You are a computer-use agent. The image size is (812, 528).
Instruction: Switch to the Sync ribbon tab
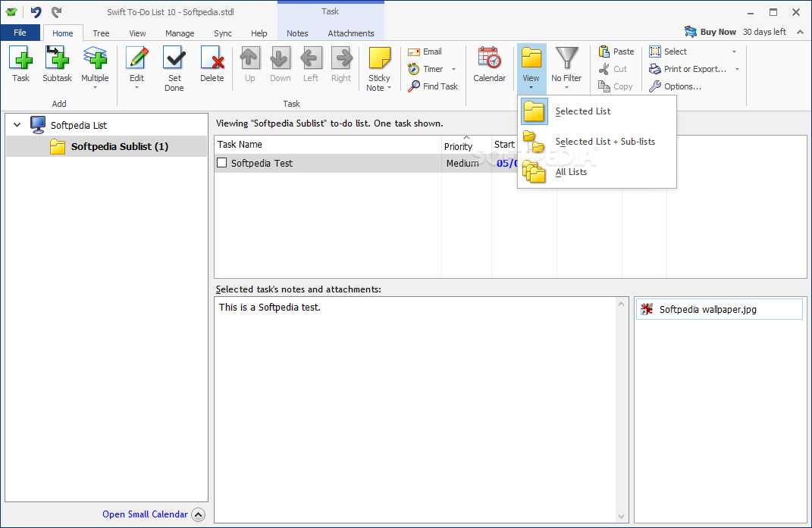(223, 33)
